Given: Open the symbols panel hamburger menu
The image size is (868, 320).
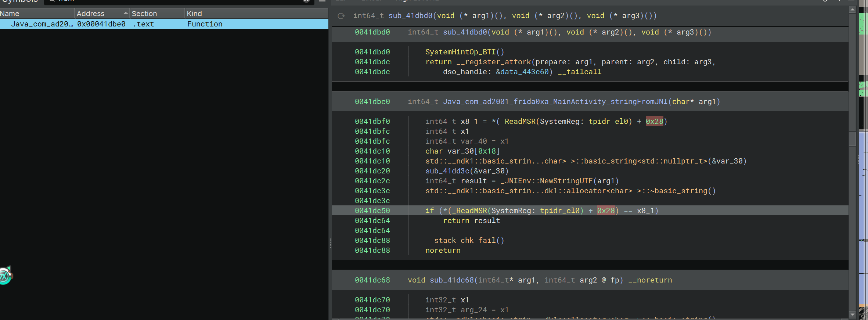Looking at the screenshot, I should (x=322, y=1).
